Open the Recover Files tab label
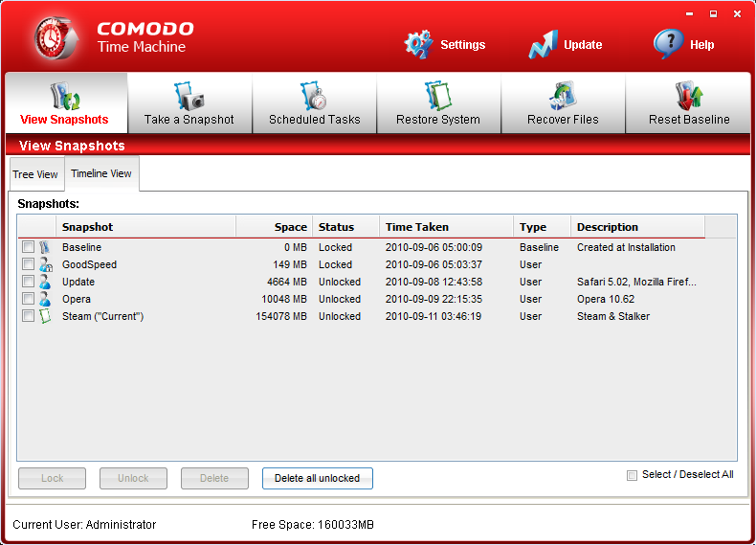This screenshot has height=545, width=756. click(x=563, y=119)
